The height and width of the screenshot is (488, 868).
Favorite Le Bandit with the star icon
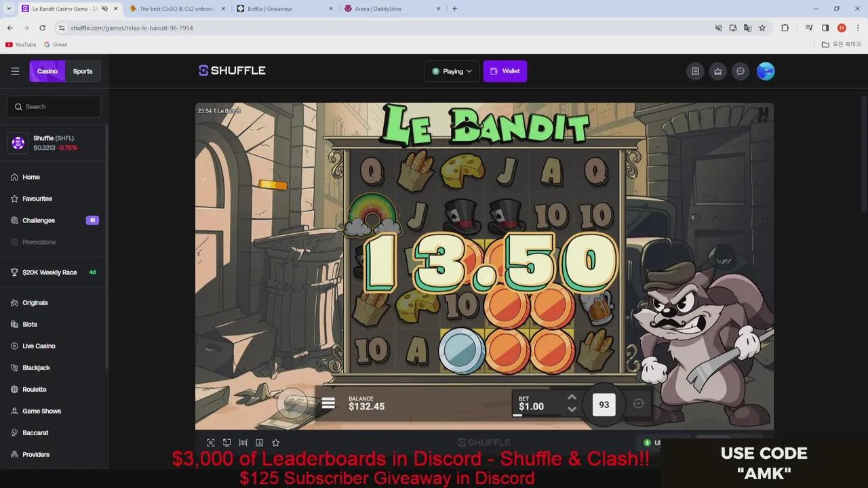tap(275, 443)
